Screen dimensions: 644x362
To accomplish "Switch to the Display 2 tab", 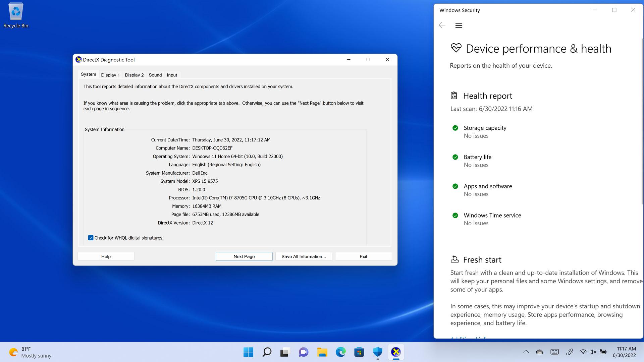I will [134, 75].
